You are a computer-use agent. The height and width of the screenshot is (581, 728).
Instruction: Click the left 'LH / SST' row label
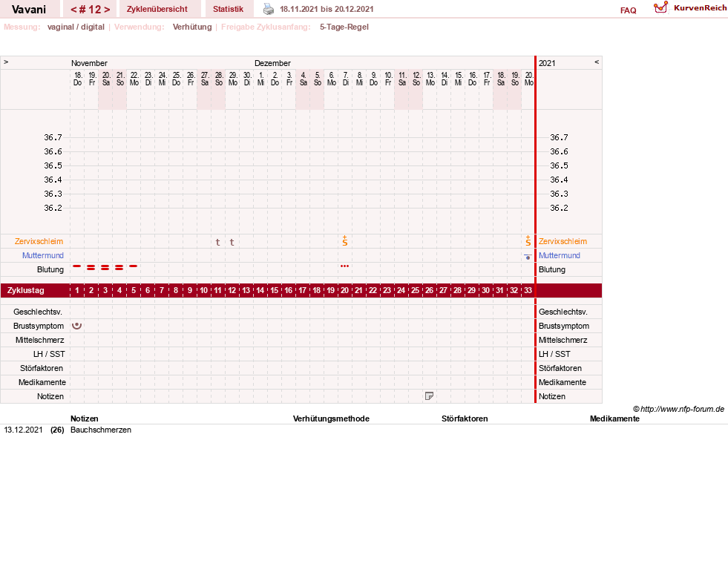[49, 354]
